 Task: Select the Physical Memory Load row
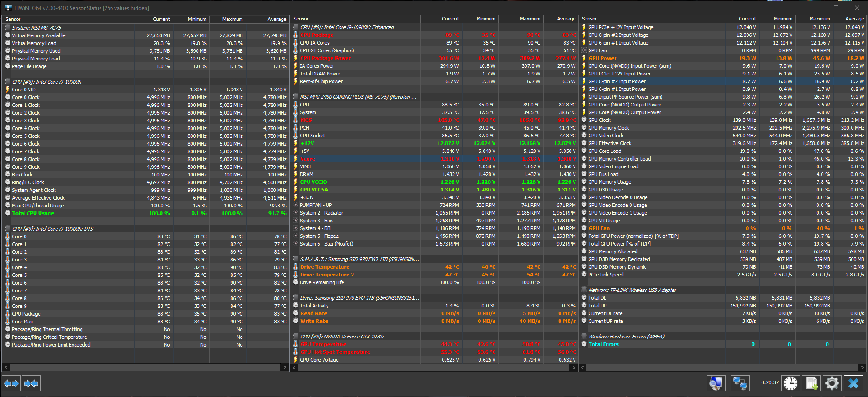(x=146, y=59)
